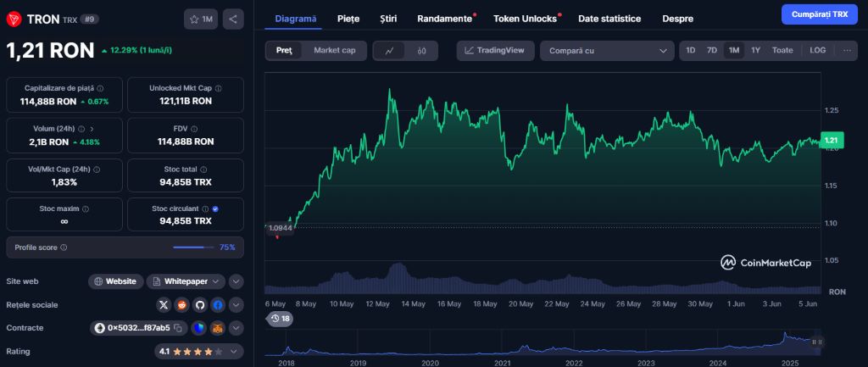
Task: Open TRON's GitHub repository icon
Action: (200, 304)
